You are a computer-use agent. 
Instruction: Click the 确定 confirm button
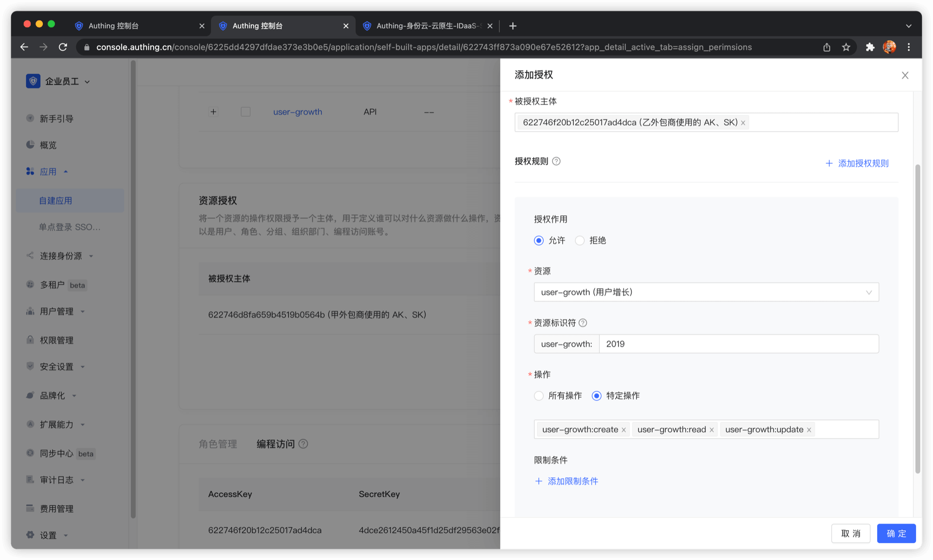[x=896, y=533]
